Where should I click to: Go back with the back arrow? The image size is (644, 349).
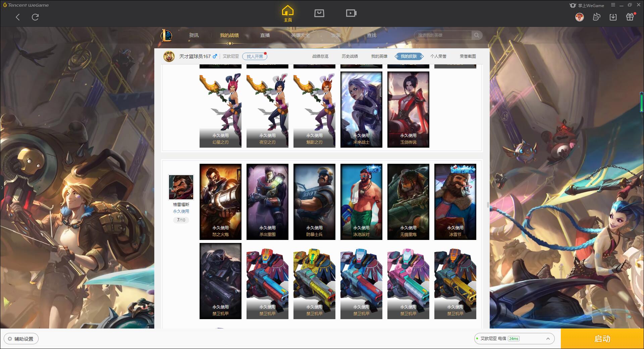[x=18, y=17]
